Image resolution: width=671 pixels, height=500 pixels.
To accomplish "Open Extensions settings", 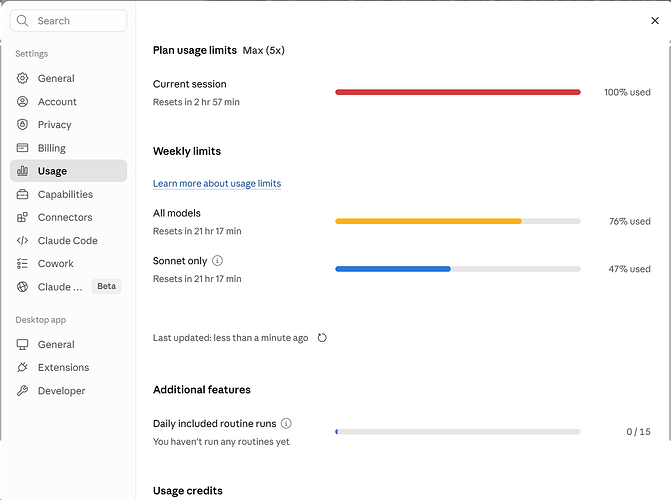I will 68,367.
